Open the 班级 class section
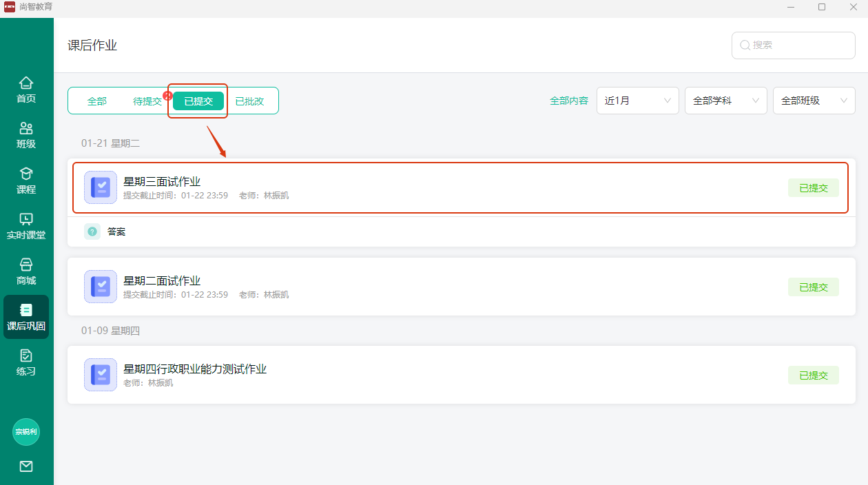Viewport: 868px width, 485px height. [x=26, y=136]
